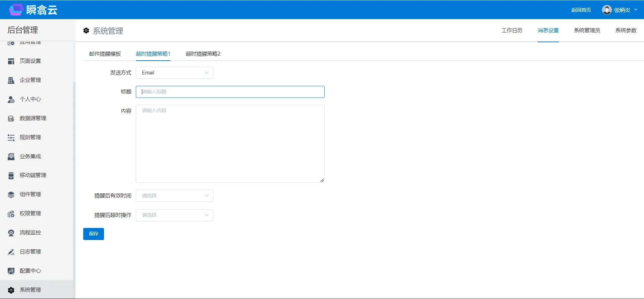Open the 工作日历 top tab
644x299 pixels.
[512, 31]
